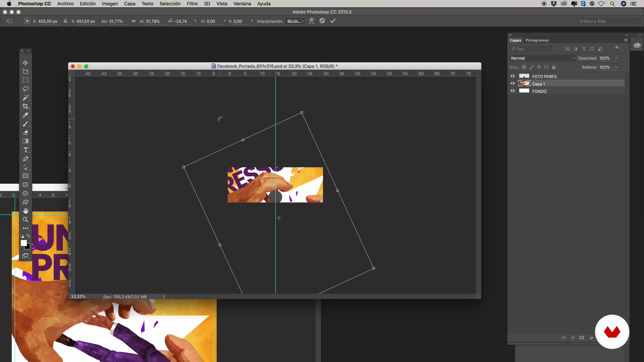
Task: Select the Path Selection tool
Action: 25,167
